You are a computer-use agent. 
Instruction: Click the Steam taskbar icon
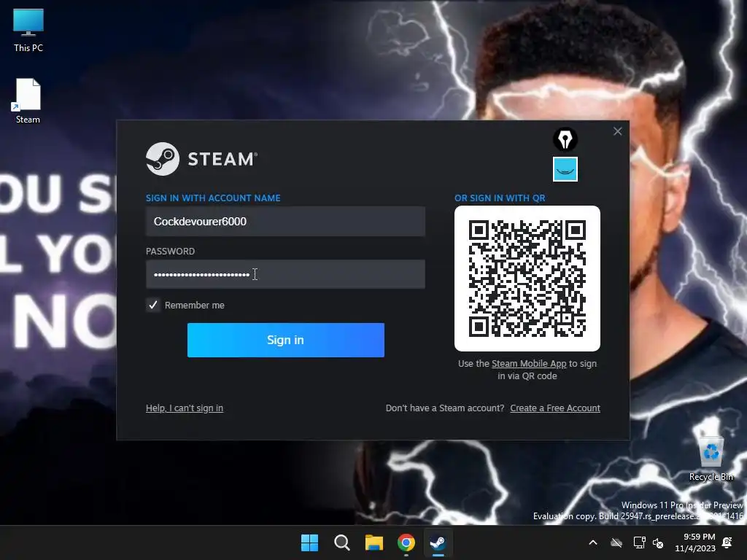(x=438, y=542)
